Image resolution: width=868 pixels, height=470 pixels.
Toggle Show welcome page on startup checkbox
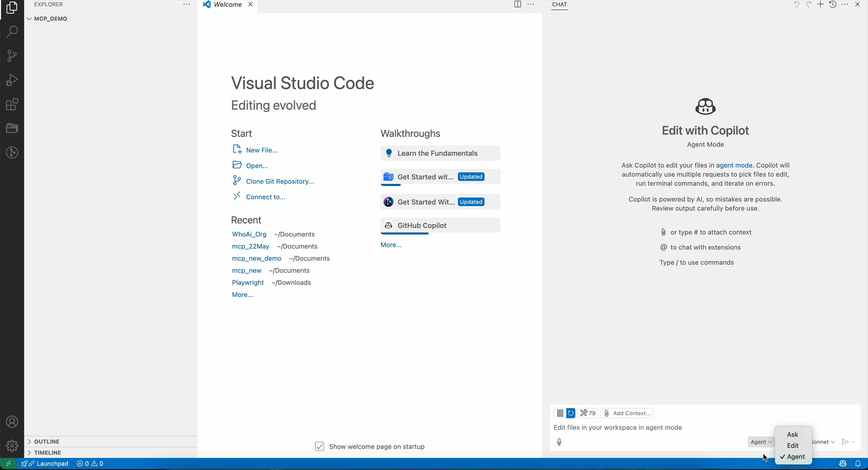(319, 447)
